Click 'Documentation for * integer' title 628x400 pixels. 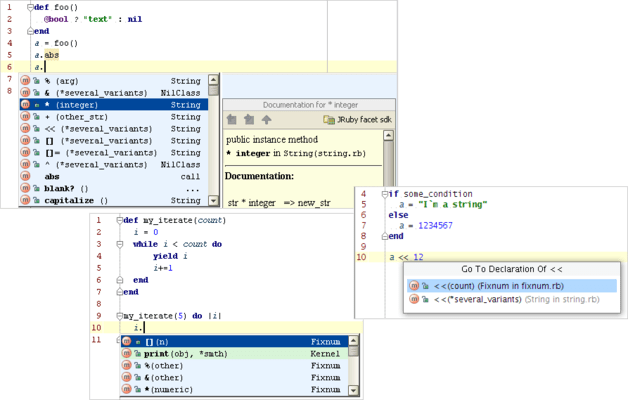310,105
